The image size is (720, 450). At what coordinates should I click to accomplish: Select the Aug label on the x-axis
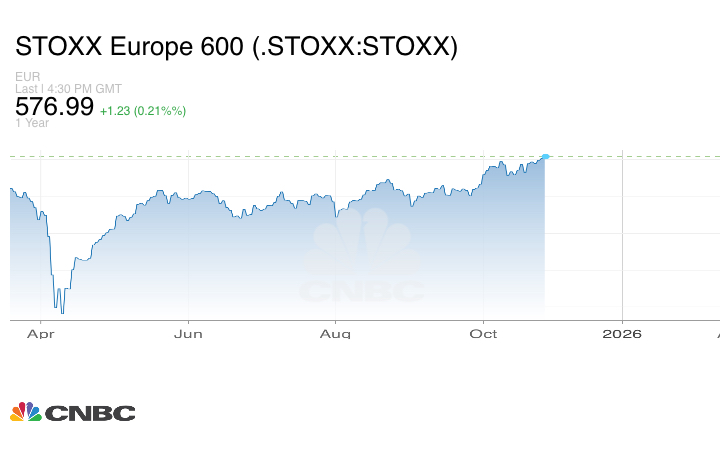click(x=337, y=333)
